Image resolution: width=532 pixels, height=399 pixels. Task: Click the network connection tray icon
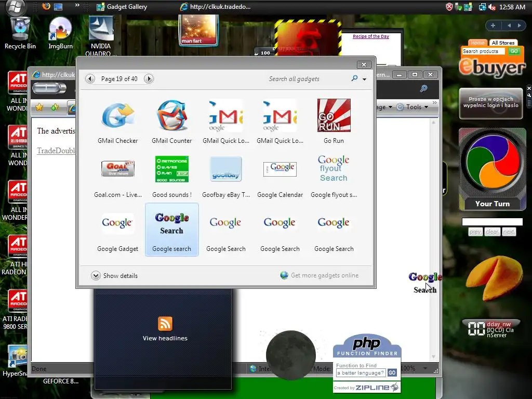pos(482,7)
